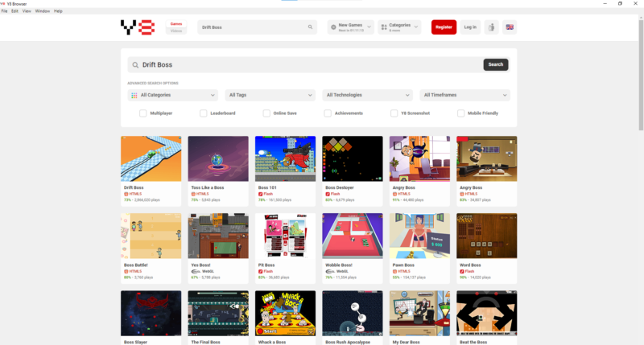The width and height of the screenshot is (644, 345).
Task: Open the File menu
Action: click(x=5, y=11)
